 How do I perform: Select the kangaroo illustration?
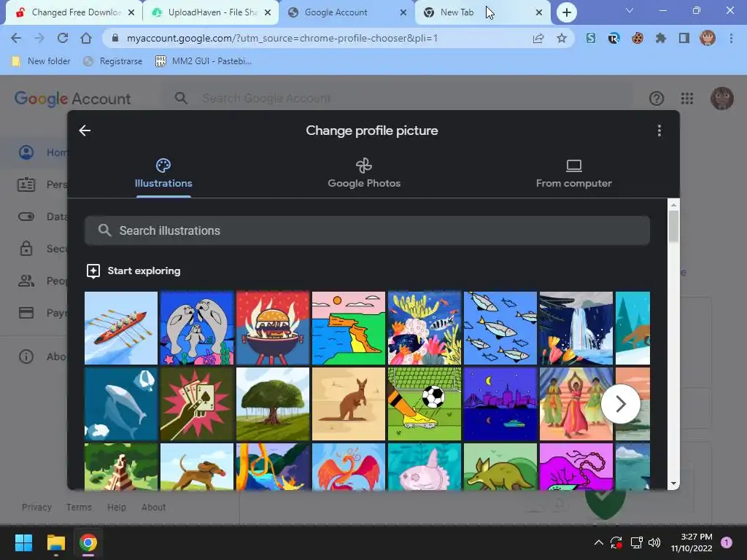pyautogui.click(x=348, y=404)
